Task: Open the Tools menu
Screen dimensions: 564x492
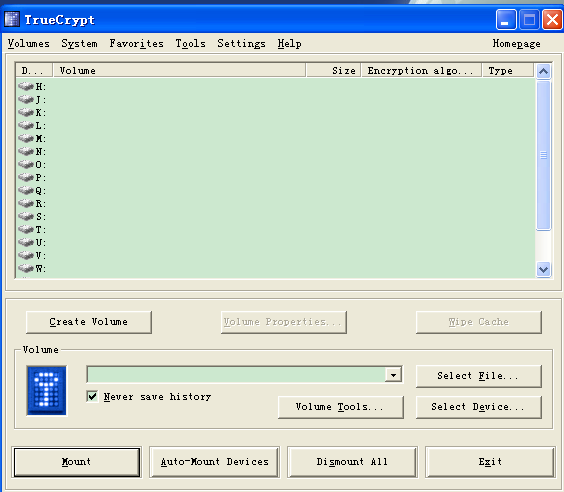Action: click(x=190, y=44)
